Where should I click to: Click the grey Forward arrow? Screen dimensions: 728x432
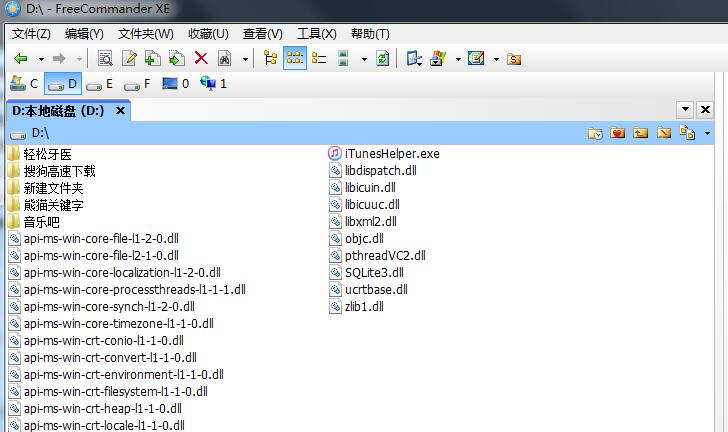click(59, 59)
